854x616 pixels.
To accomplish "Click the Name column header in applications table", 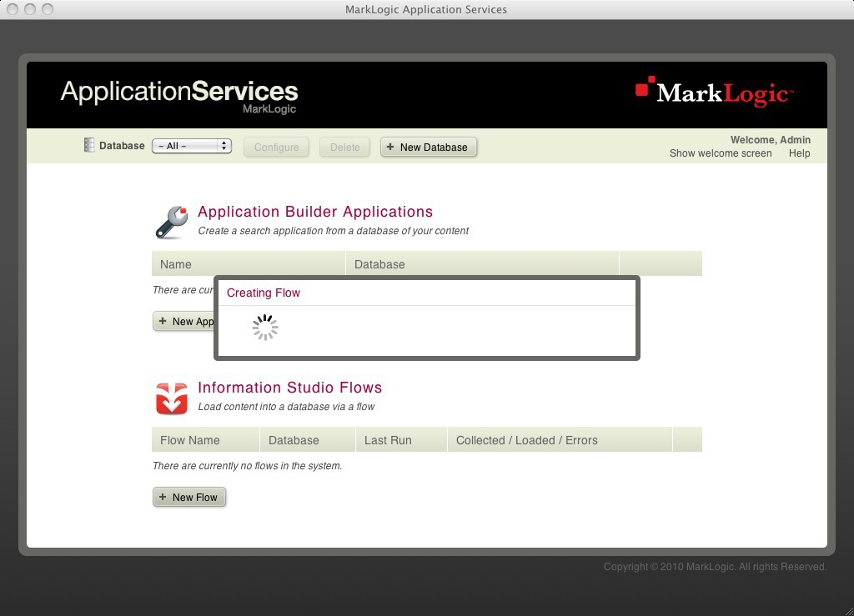I will (249, 264).
